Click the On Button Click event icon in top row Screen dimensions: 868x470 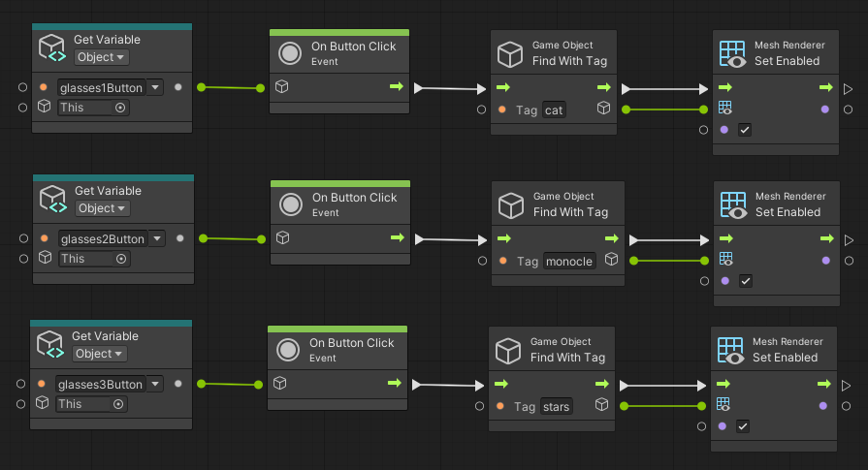click(291, 53)
